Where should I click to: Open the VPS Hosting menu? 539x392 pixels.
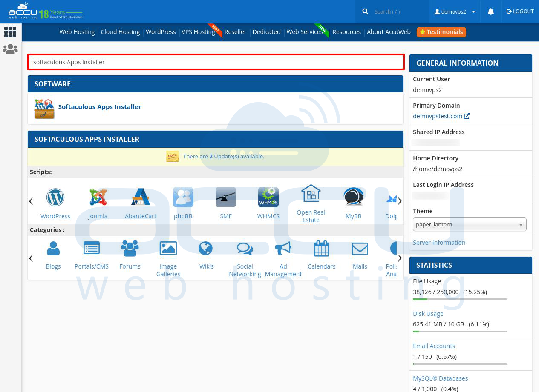(198, 32)
